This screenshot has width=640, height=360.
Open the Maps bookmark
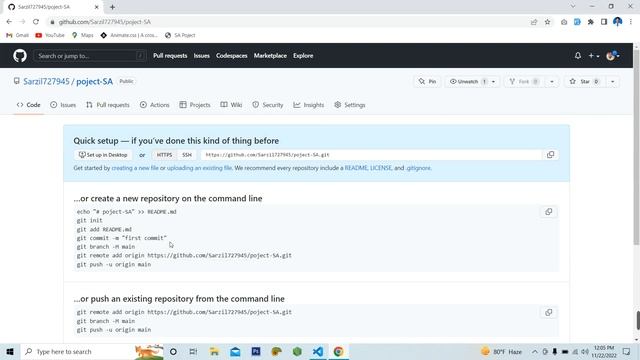[82, 35]
